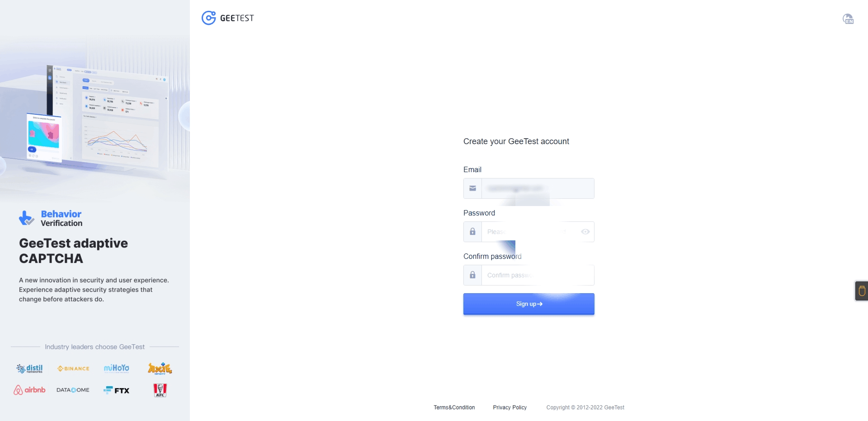This screenshot has height=421, width=868.
Task: Click the Behavior Verification hand icon
Action: pos(27,218)
